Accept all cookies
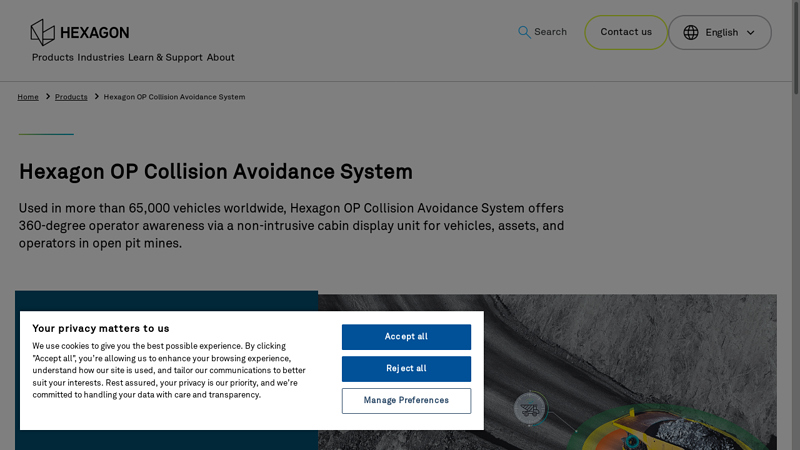Screen dimensions: 800x450 [x=406, y=337]
